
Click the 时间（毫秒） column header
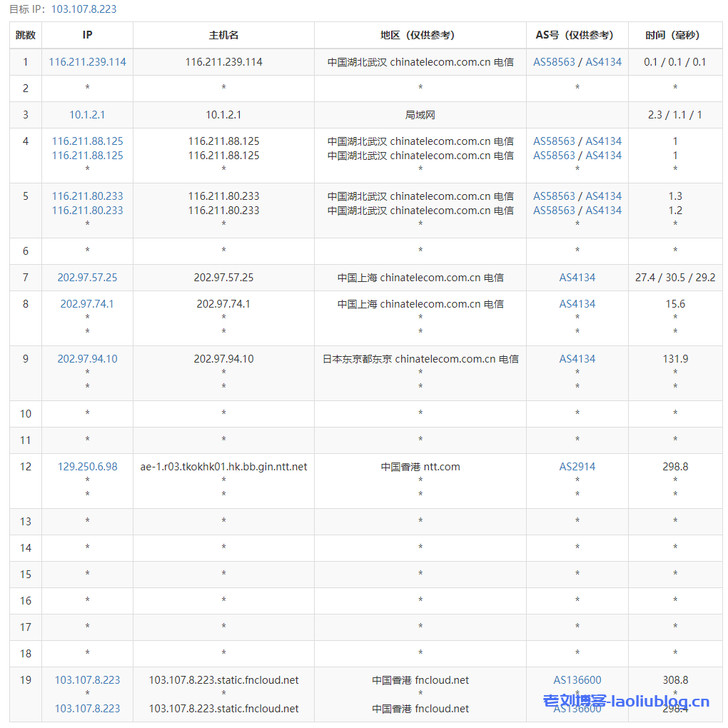(x=674, y=35)
